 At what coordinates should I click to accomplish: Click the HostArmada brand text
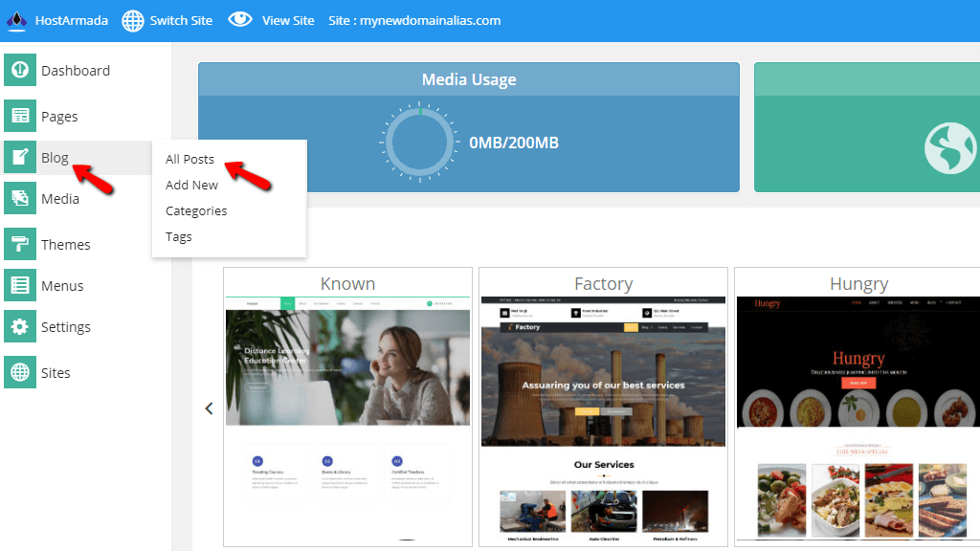[x=71, y=21]
